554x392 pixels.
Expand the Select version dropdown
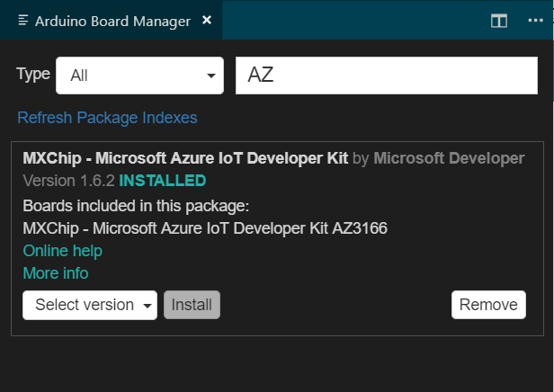point(90,305)
